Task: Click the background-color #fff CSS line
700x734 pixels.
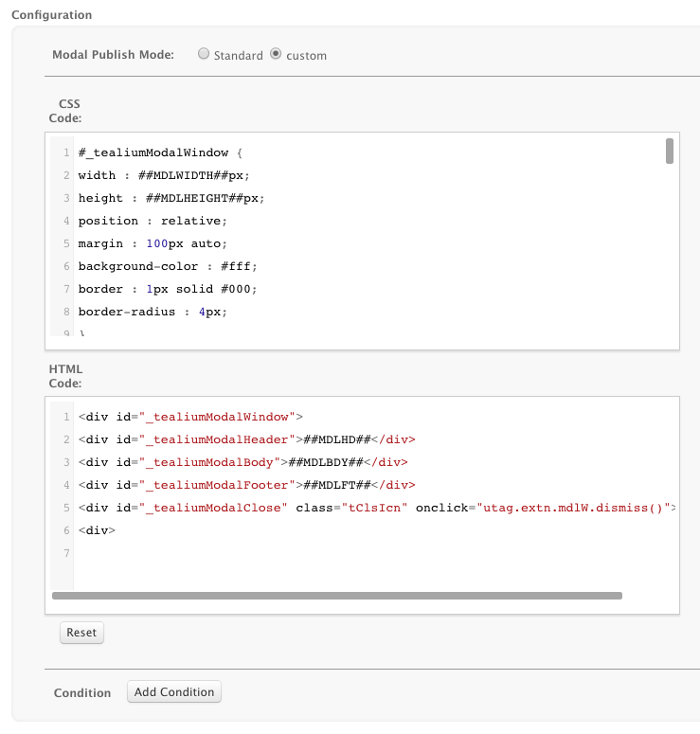Action: [x=168, y=266]
